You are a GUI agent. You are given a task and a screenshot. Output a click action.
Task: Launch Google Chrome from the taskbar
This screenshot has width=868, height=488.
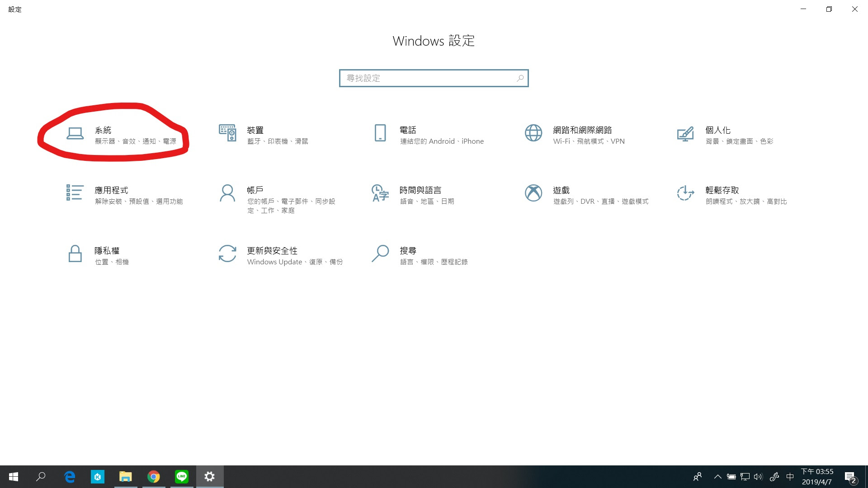[154, 477]
